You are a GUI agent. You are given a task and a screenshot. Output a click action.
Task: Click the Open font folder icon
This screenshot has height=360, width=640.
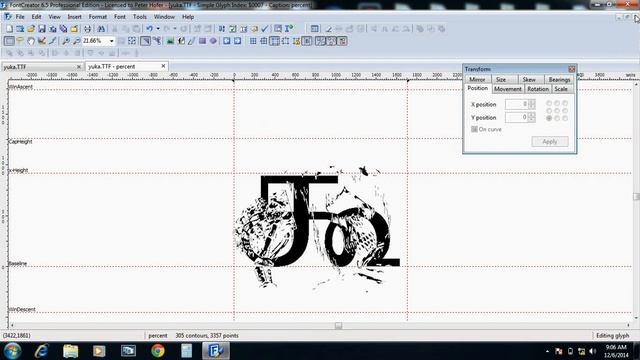(31, 29)
